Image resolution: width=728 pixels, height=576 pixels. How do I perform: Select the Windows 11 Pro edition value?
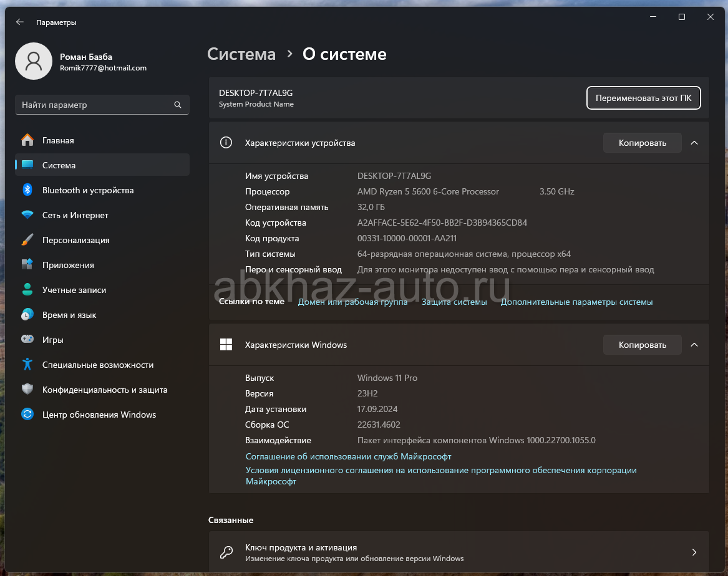coord(387,378)
